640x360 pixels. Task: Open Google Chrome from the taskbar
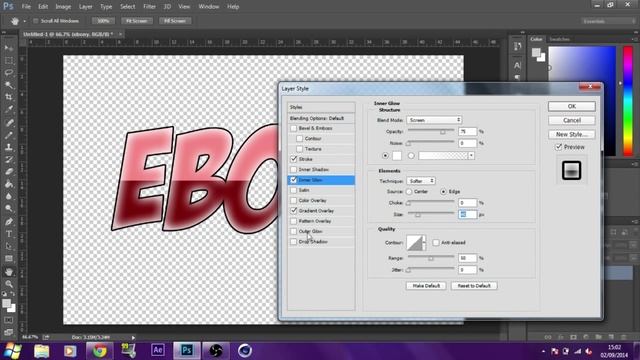click(x=99, y=350)
